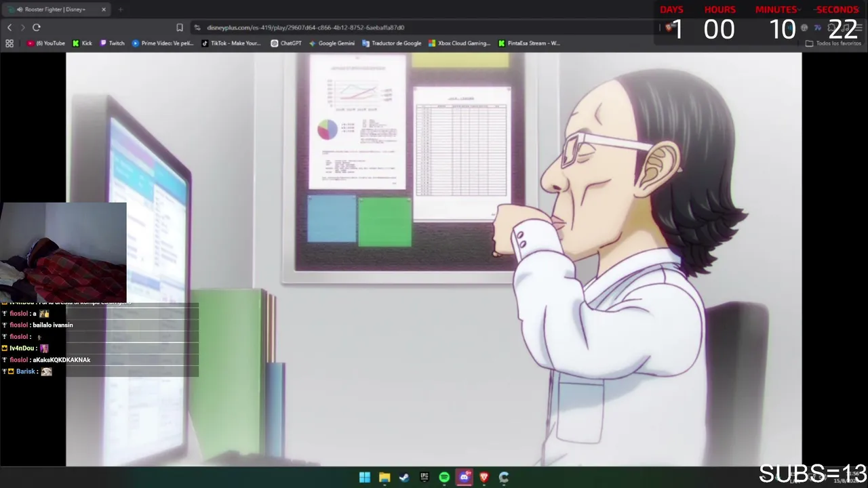The height and width of the screenshot is (488, 868).
Task: Open the Twitch bookmark
Action: 113,43
